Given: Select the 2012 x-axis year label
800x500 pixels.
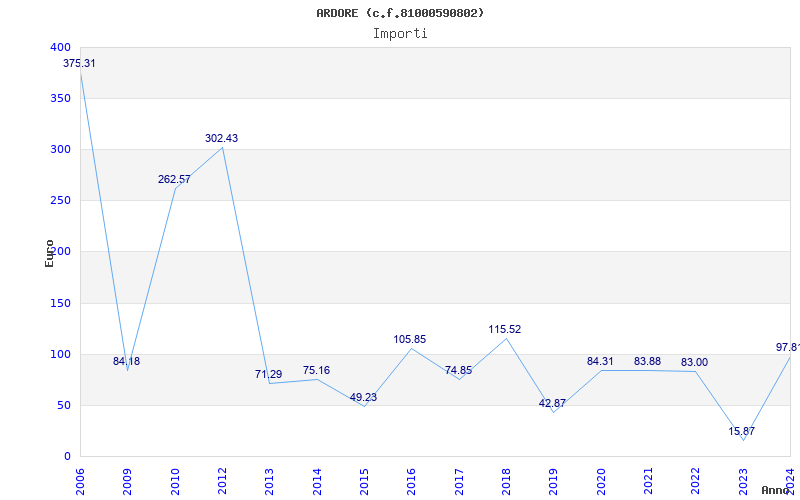Looking at the screenshot, I should (222, 482).
